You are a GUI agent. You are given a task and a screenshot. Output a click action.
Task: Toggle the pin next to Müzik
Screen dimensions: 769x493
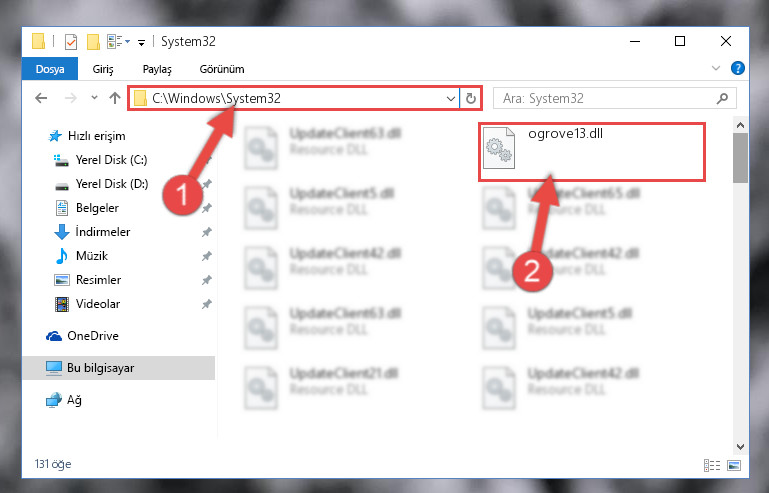[206, 256]
